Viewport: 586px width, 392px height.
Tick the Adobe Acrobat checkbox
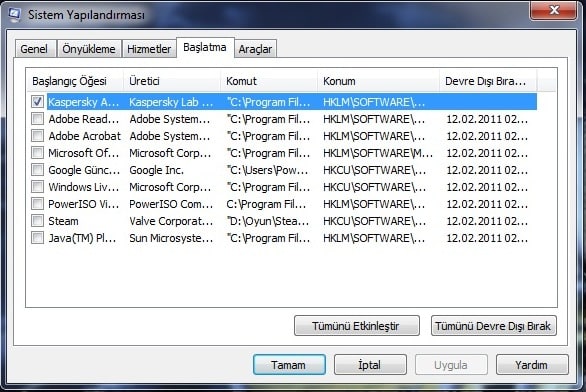[x=37, y=136]
